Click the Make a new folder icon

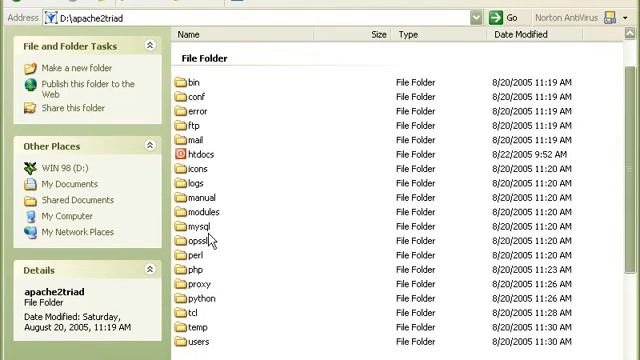click(30, 68)
